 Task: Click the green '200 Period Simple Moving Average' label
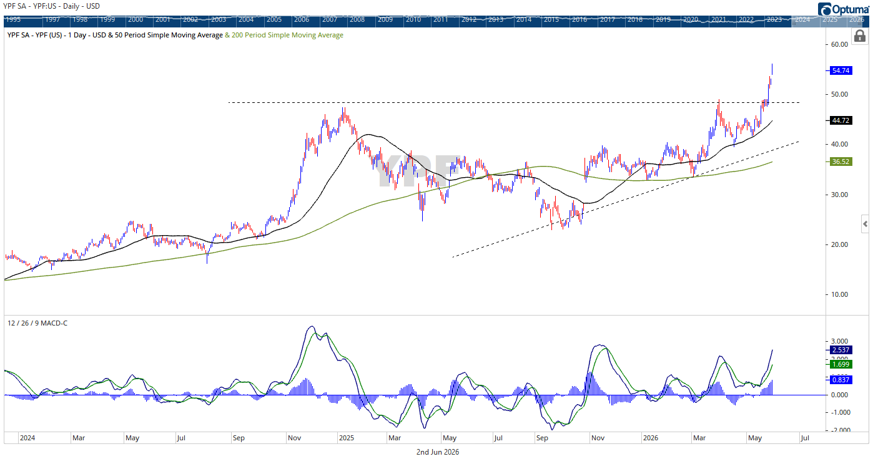point(287,35)
